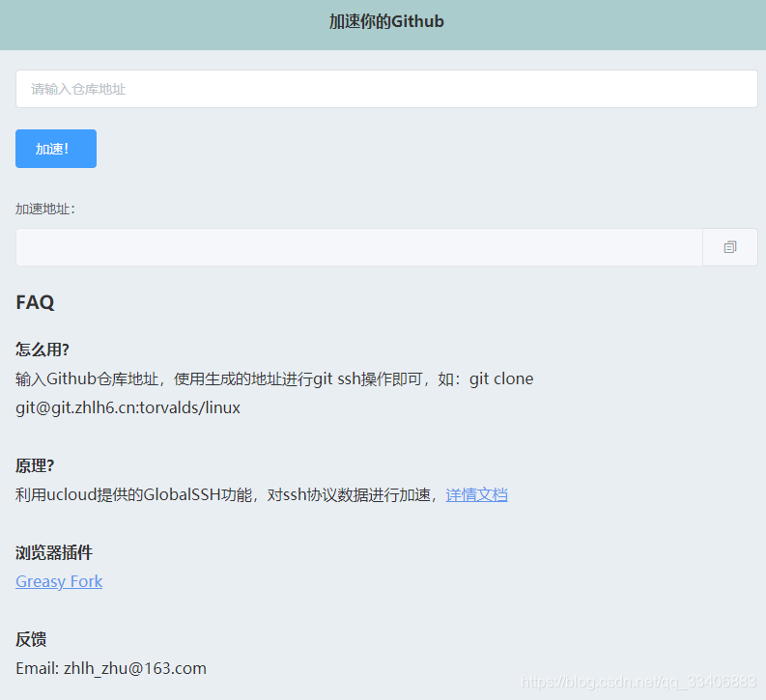Click the 原理? heading
The height and width of the screenshot is (700, 766).
pos(35,465)
